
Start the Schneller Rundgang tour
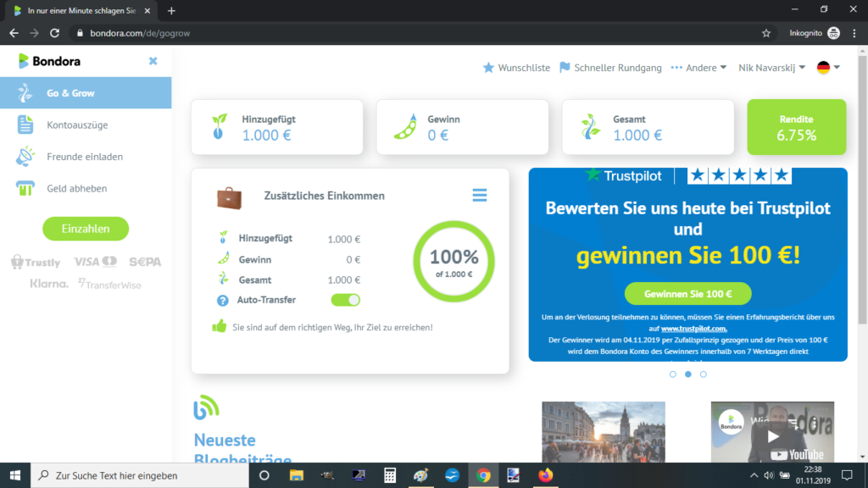coord(610,68)
